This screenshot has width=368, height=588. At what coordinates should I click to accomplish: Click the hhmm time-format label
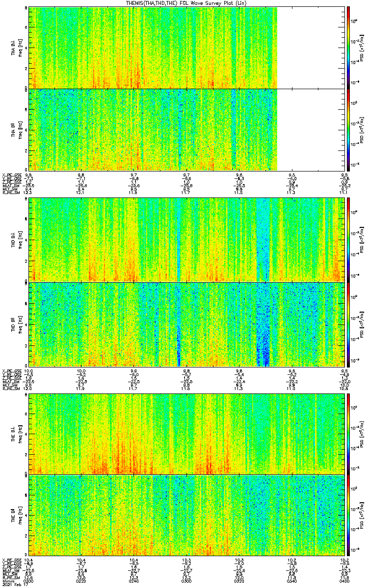7,580
